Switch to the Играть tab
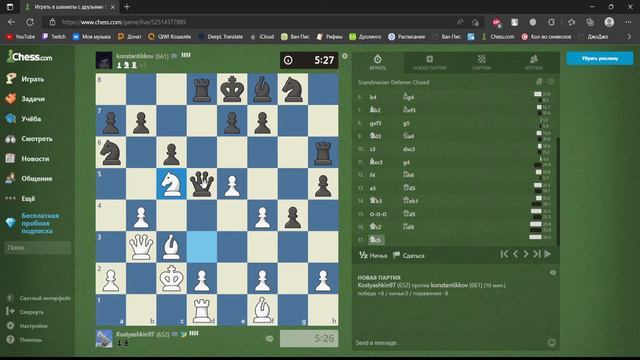The width and height of the screenshot is (640, 360). tap(377, 62)
